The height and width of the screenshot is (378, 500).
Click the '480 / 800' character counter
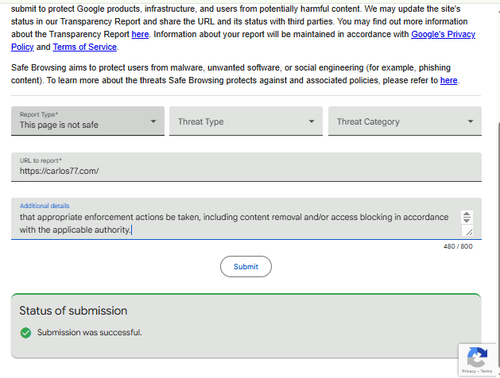click(458, 246)
